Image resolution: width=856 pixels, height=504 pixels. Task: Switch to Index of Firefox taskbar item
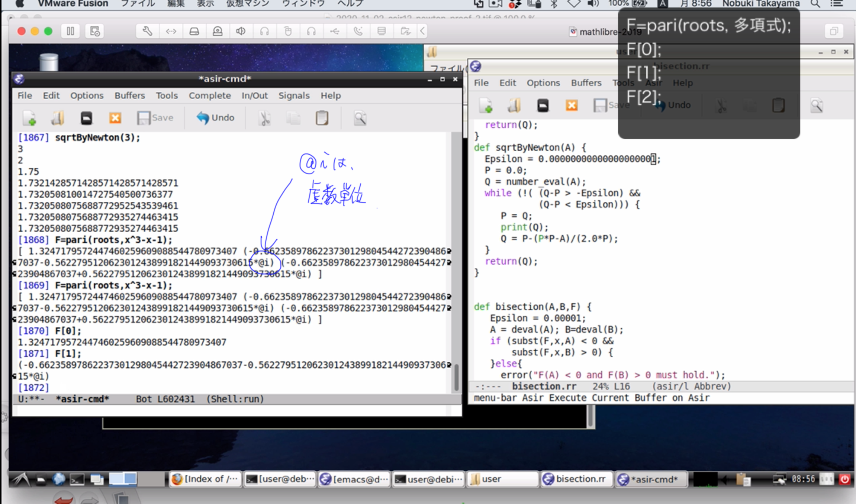[206, 479]
